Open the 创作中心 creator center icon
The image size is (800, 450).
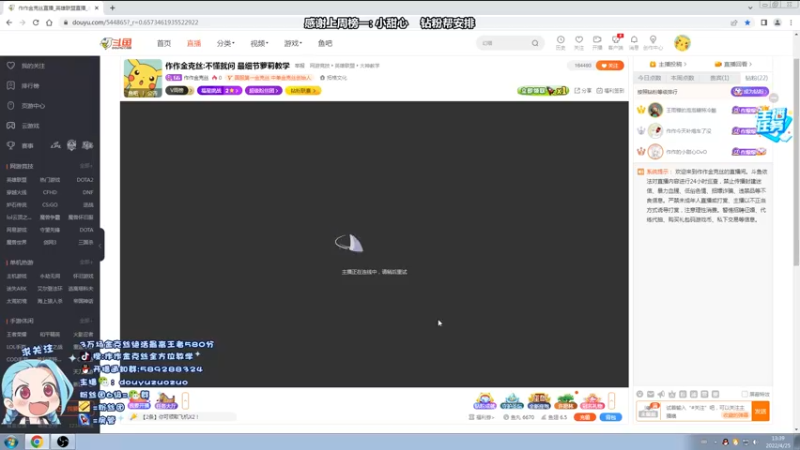(x=653, y=43)
